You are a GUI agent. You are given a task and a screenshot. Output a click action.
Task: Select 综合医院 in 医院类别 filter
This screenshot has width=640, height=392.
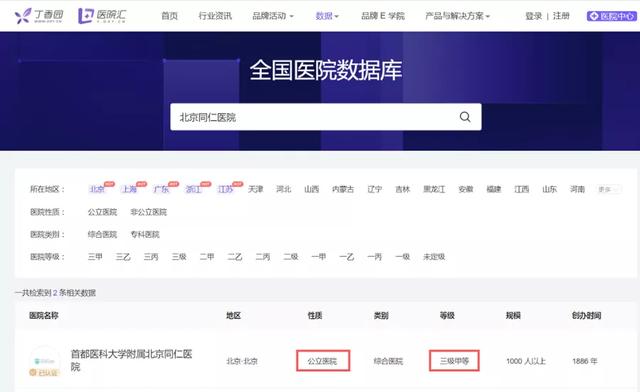click(x=102, y=234)
